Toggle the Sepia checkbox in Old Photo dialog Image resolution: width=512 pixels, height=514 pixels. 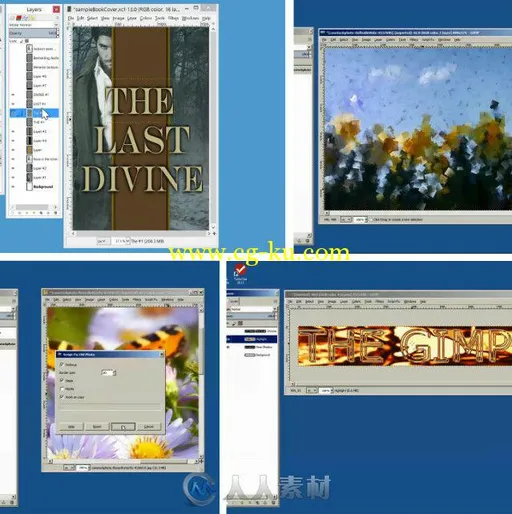(61, 380)
